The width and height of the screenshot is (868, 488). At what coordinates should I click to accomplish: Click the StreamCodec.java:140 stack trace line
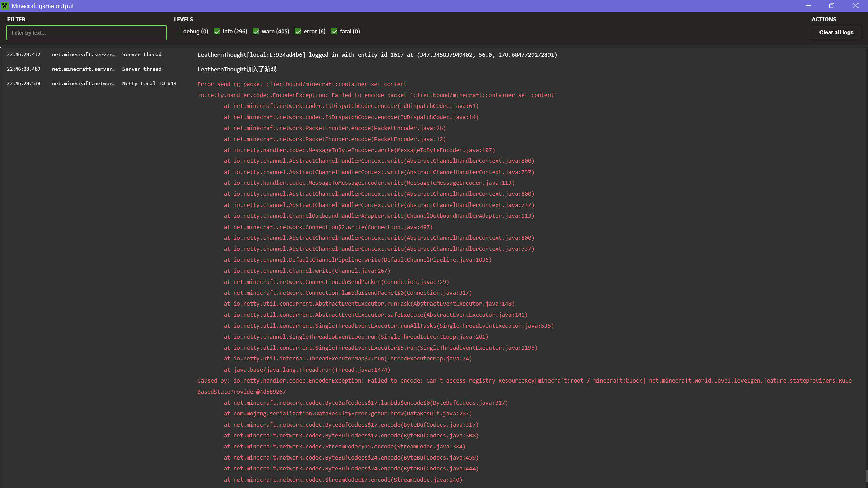click(343, 480)
